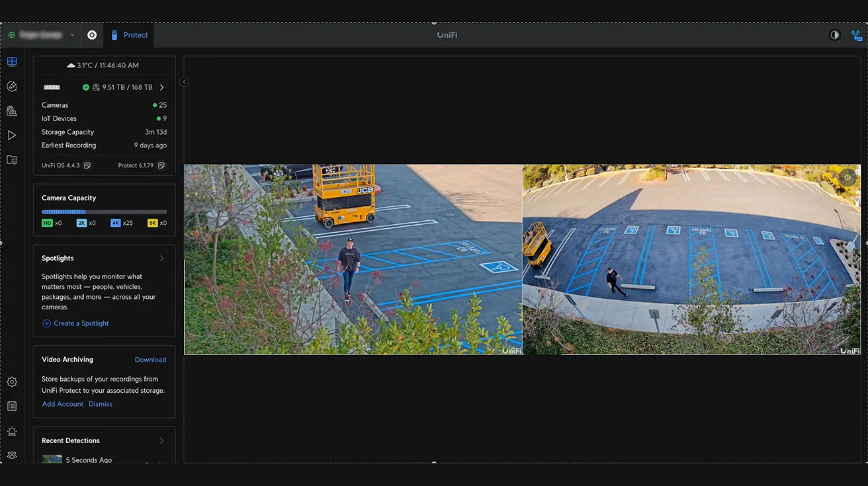Click the shielded folder icon in sidebar
This screenshot has width=868, height=486.
point(12,160)
